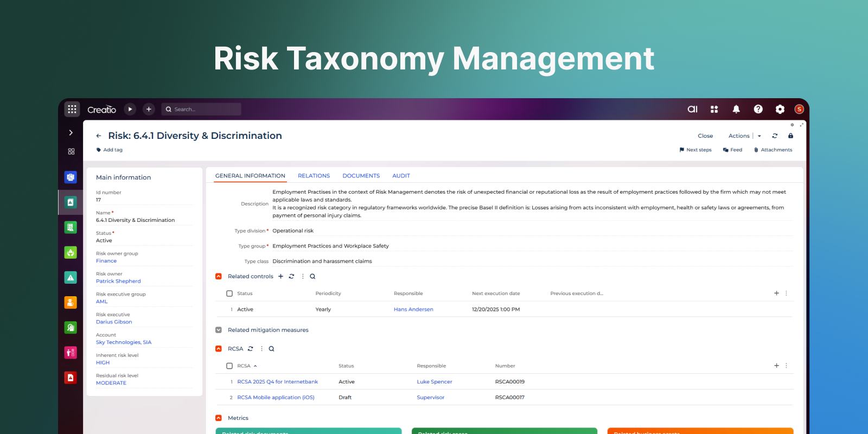Viewport: 868px width, 434px height.
Task: Open the workplaces four-squares icon in top bar
Action: click(714, 109)
